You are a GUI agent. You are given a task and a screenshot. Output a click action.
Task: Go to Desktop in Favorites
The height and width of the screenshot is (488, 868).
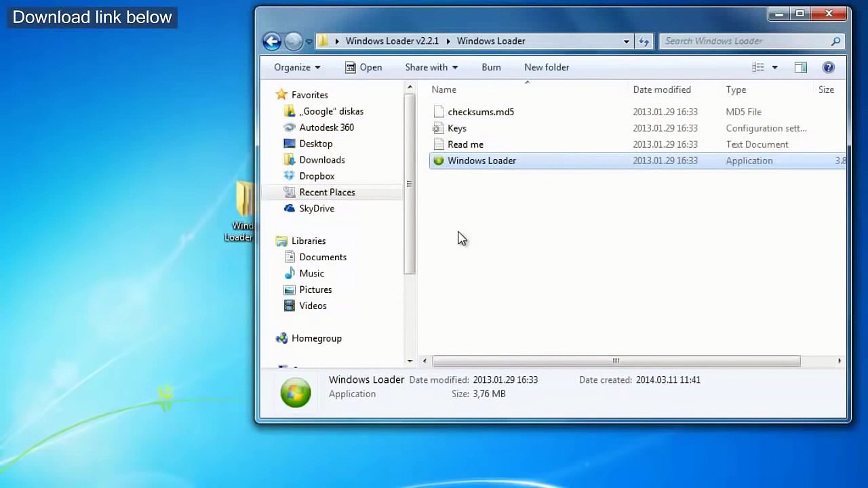316,144
